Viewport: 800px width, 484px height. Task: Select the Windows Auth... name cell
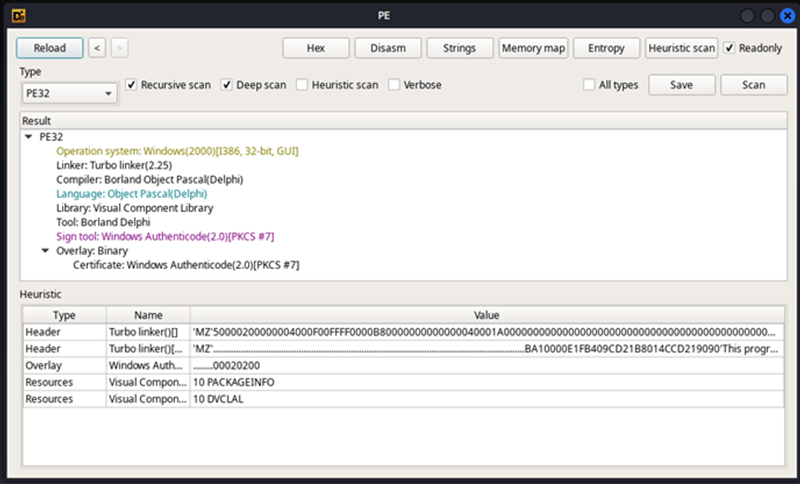tap(148, 366)
